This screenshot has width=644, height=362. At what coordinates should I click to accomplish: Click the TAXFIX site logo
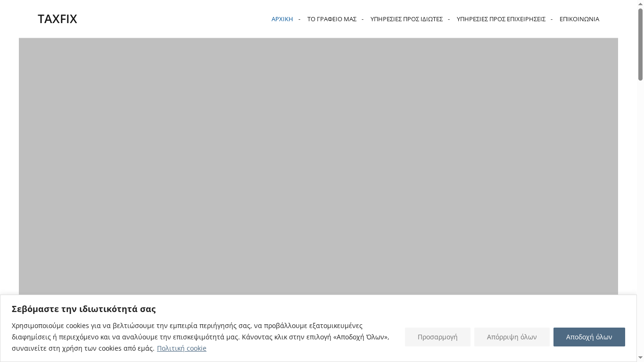(x=57, y=19)
